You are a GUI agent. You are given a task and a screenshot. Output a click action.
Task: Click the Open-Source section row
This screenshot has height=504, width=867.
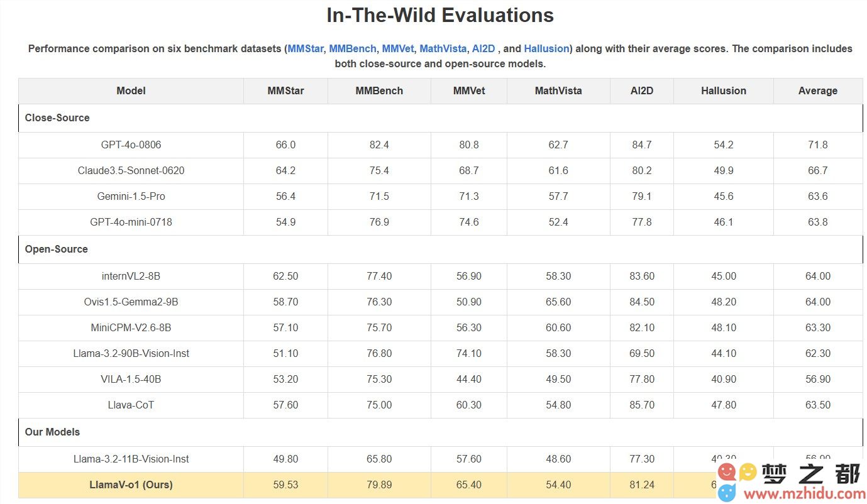(441, 249)
